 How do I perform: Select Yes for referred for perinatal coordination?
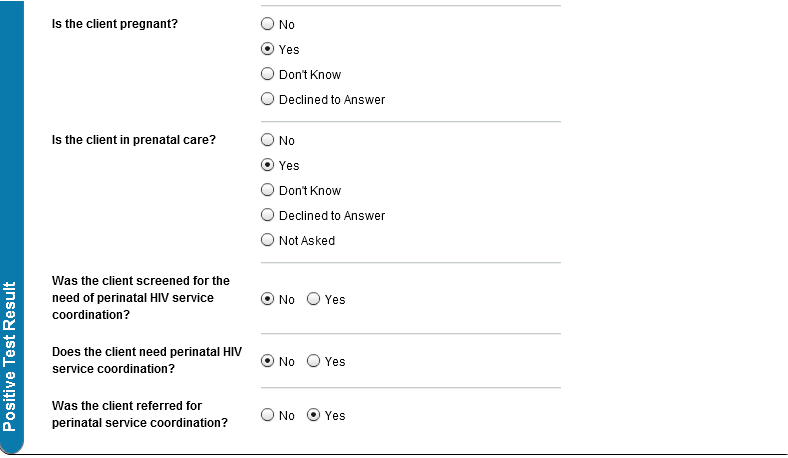click(314, 416)
